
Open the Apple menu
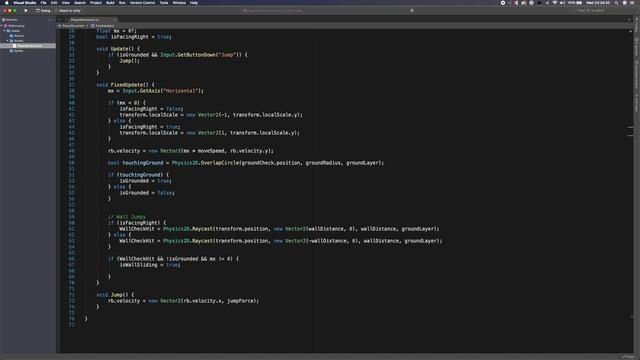coord(7,2)
